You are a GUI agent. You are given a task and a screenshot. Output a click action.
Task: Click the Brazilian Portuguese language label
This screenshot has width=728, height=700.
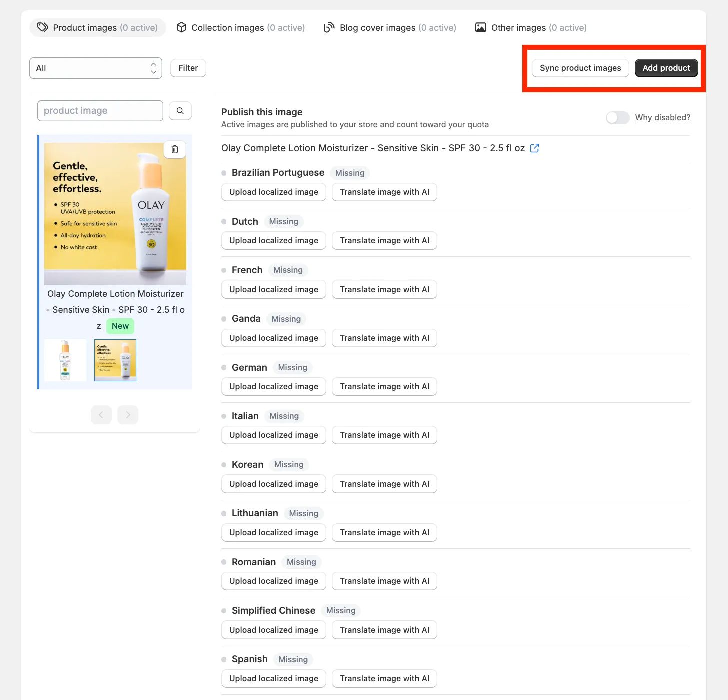pyautogui.click(x=278, y=173)
